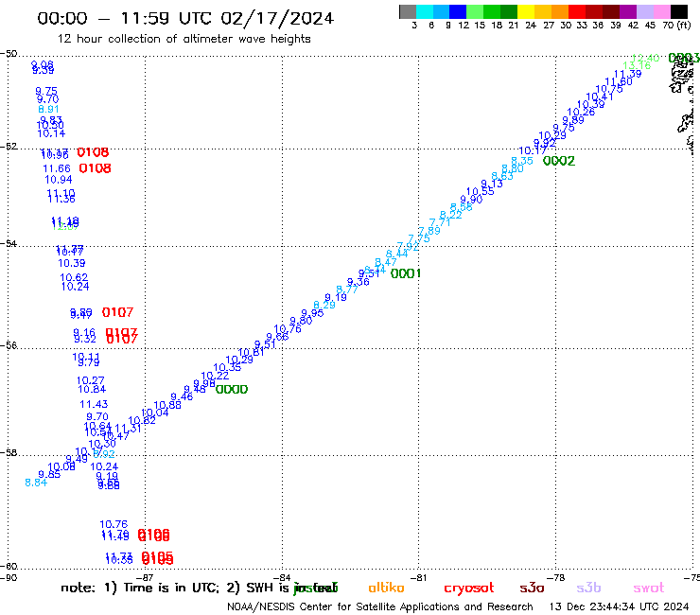Click the light green 13.16 wave height value
Screen dimensions: 700x615
click(x=637, y=66)
